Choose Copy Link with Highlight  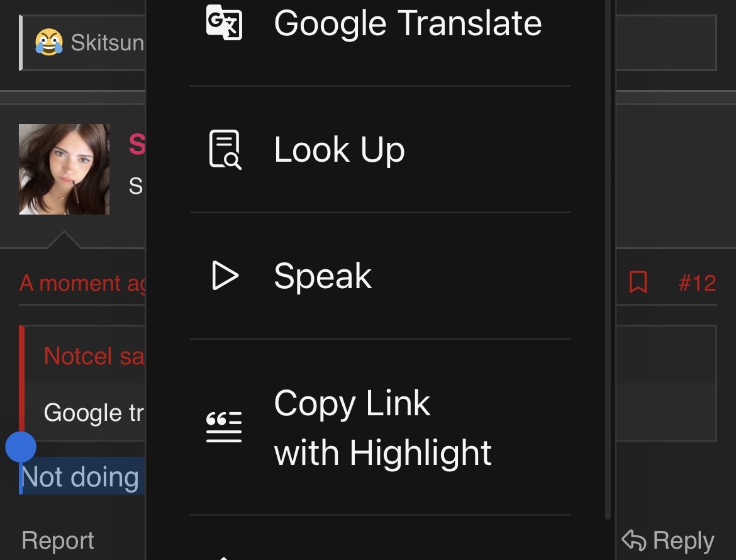382,428
